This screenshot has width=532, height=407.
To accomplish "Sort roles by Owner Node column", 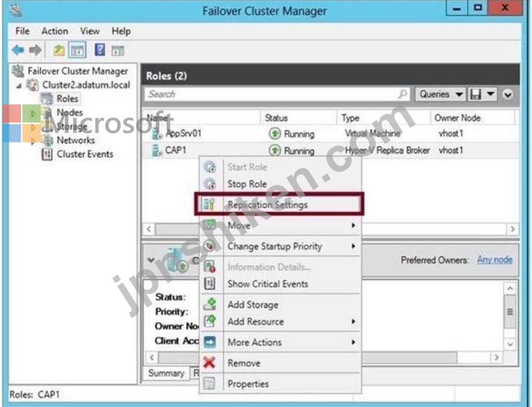I will pyautogui.click(x=473, y=117).
